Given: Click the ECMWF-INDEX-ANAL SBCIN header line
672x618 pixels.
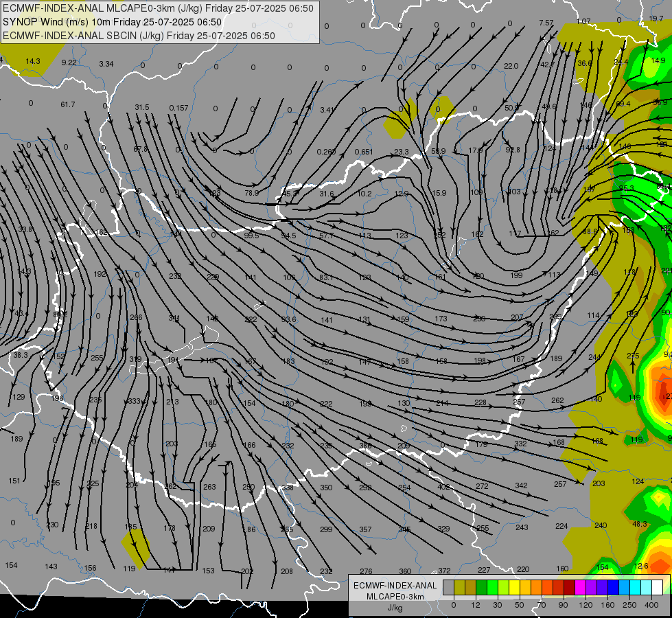Looking at the screenshot, I should click(x=139, y=36).
